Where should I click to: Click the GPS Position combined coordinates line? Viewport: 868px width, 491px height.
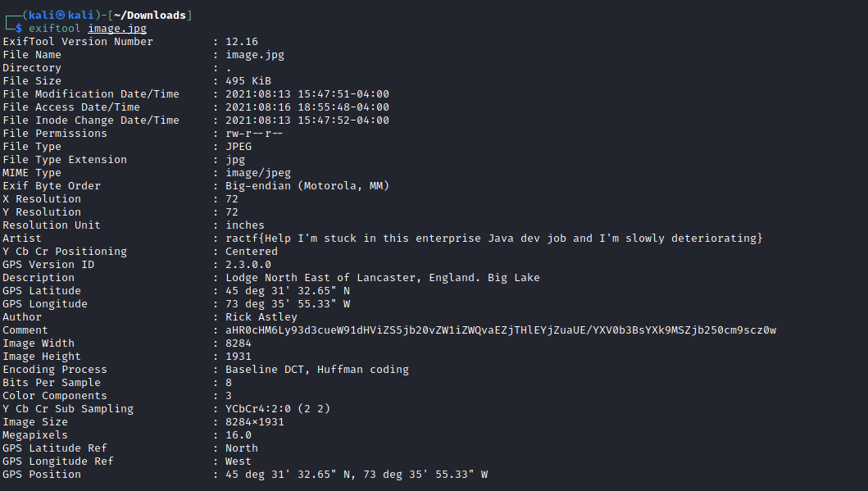click(x=357, y=475)
